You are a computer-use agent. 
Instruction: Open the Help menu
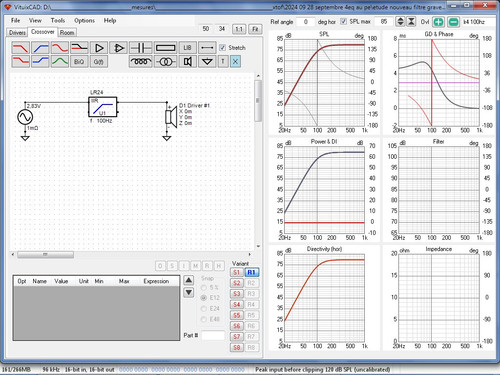click(x=110, y=20)
